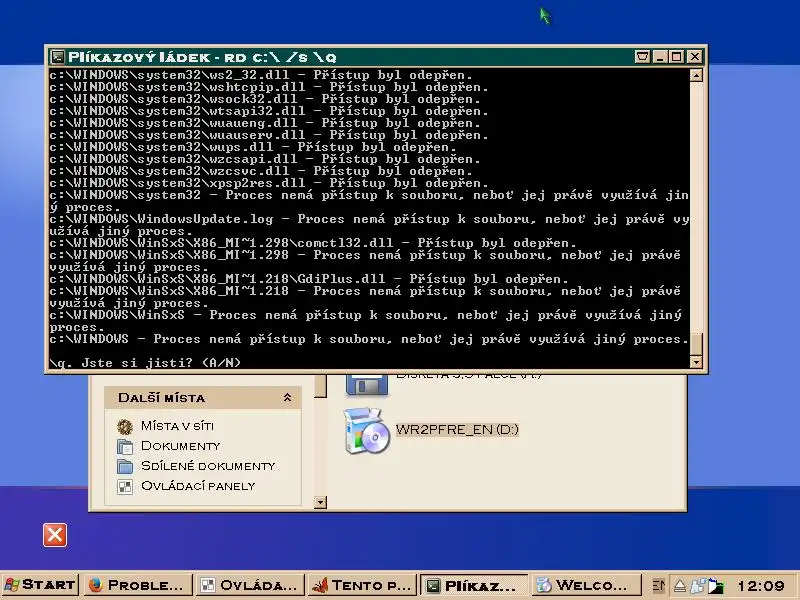Click the eject hardware tray icon
The width and height of the screenshot is (800, 600).
tap(680, 586)
